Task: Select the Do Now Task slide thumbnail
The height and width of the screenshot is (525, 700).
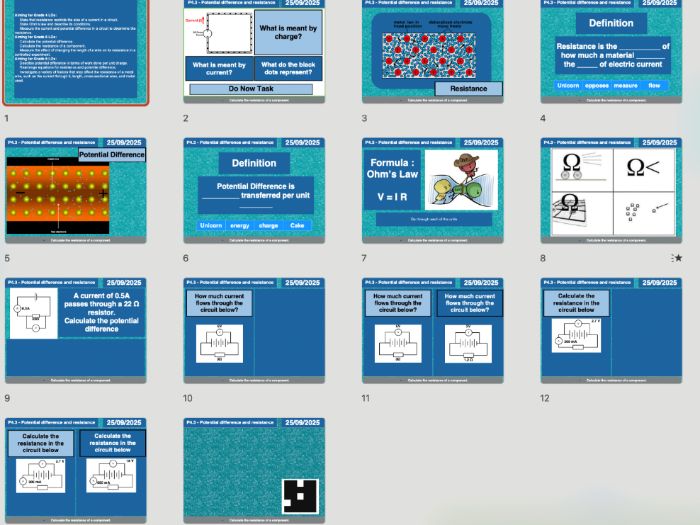Action: point(254,50)
